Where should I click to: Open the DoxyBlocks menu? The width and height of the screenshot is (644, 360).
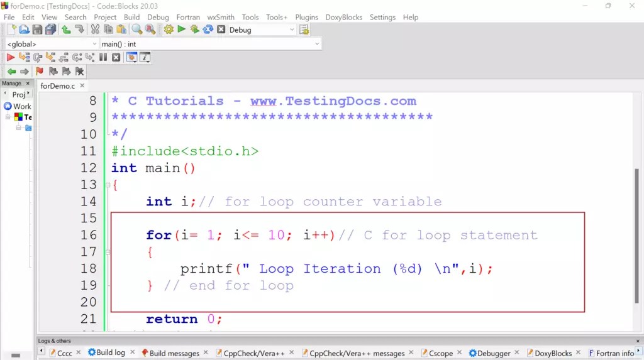344,17
